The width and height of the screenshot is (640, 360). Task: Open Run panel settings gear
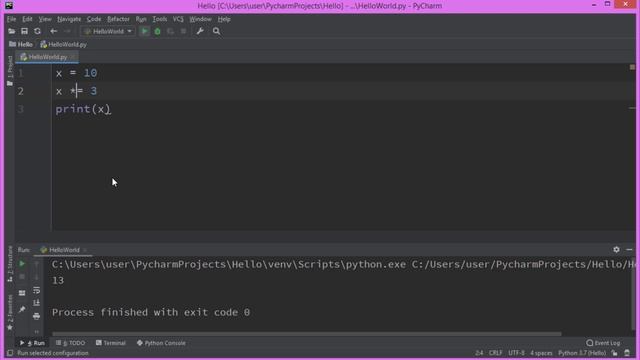(616, 249)
